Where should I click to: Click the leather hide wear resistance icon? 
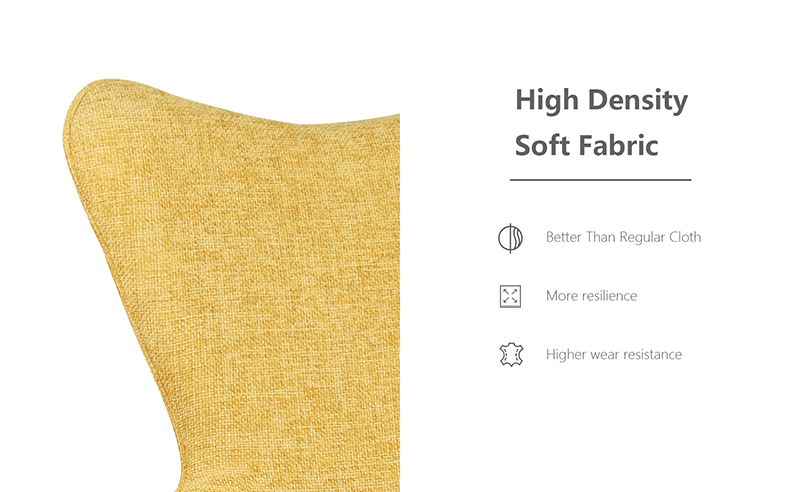pyautogui.click(x=511, y=355)
